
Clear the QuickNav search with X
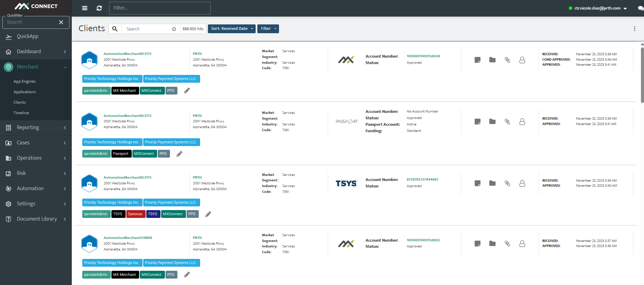[61, 22]
